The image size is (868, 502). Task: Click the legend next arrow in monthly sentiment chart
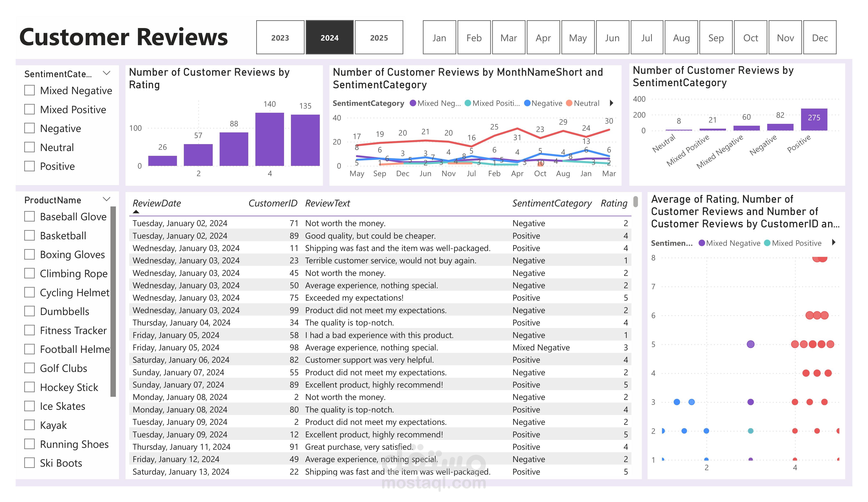[x=611, y=103]
